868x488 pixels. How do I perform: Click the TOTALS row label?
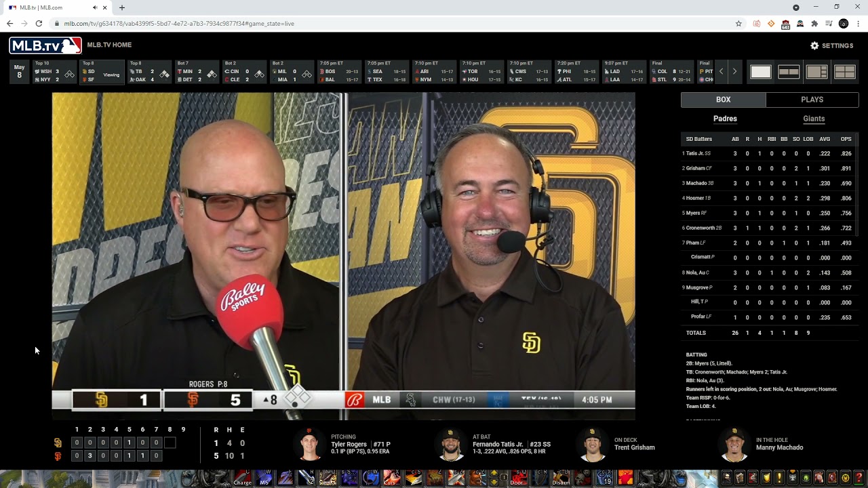[696, 333]
